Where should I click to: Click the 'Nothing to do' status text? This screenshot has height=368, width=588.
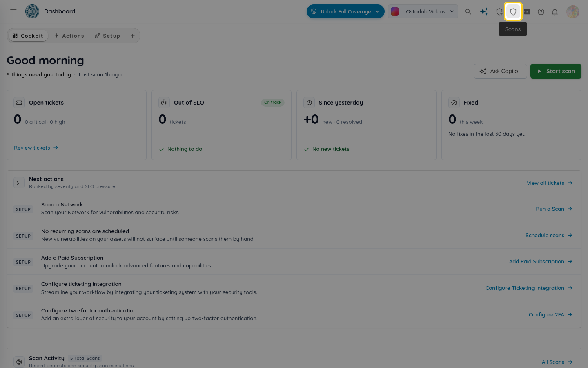[x=185, y=149]
